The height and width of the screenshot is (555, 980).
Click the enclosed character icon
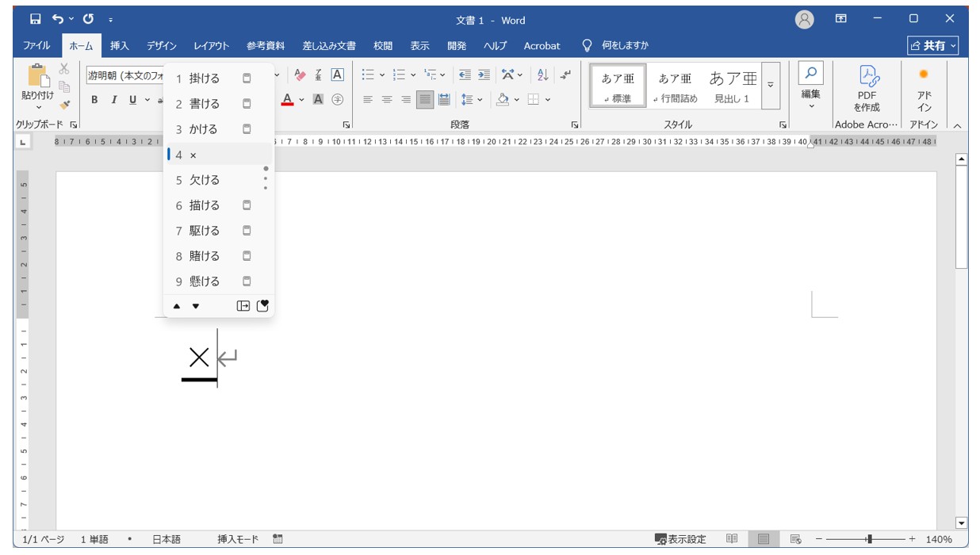[x=337, y=99]
